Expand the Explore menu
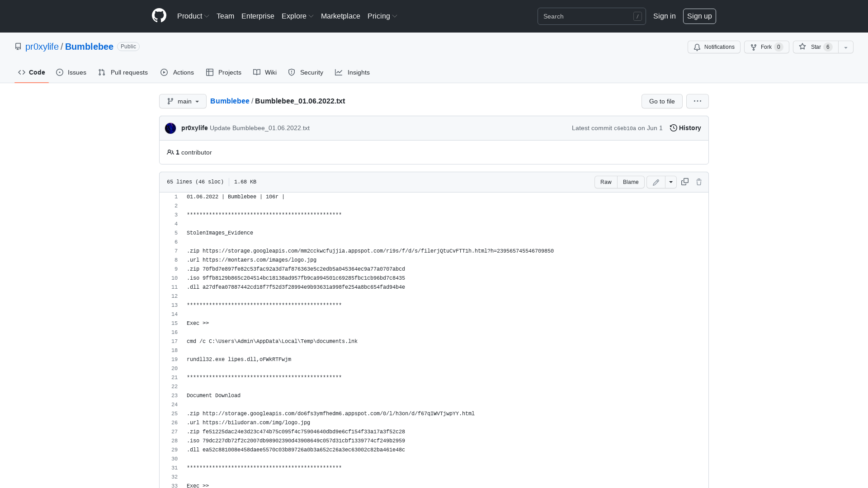Image resolution: width=868 pixels, height=488 pixels. [x=297, y=16]
